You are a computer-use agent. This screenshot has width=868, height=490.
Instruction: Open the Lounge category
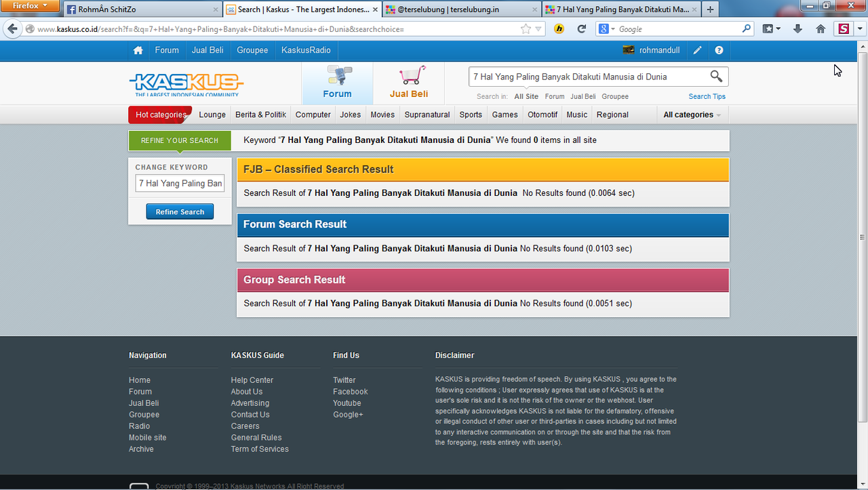[x=212, y=115]
